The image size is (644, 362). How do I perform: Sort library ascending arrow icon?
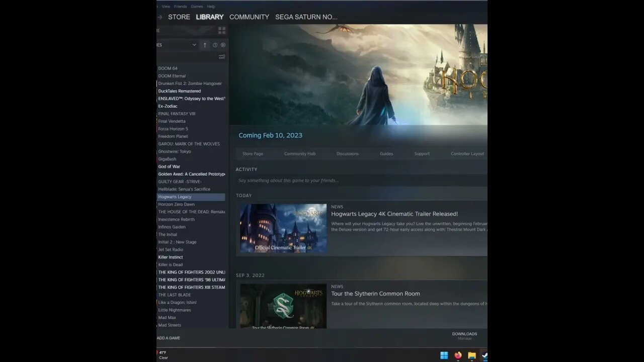pyautogui.click(x=205, y=45)
